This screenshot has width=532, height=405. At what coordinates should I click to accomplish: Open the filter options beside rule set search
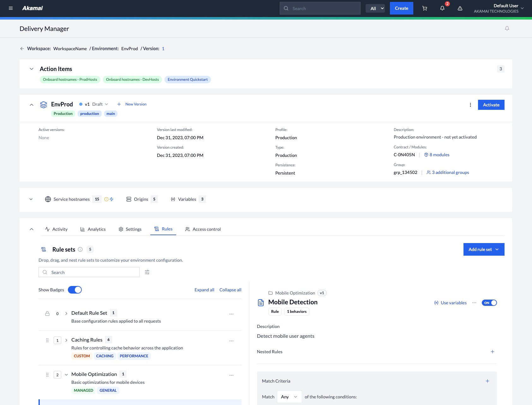click(x=147, y=272)
